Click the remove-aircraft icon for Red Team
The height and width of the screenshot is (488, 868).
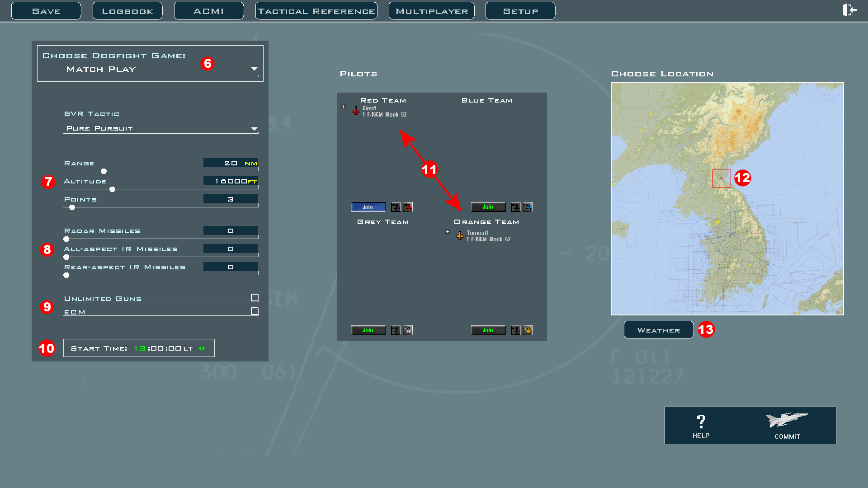click(396, 207)
